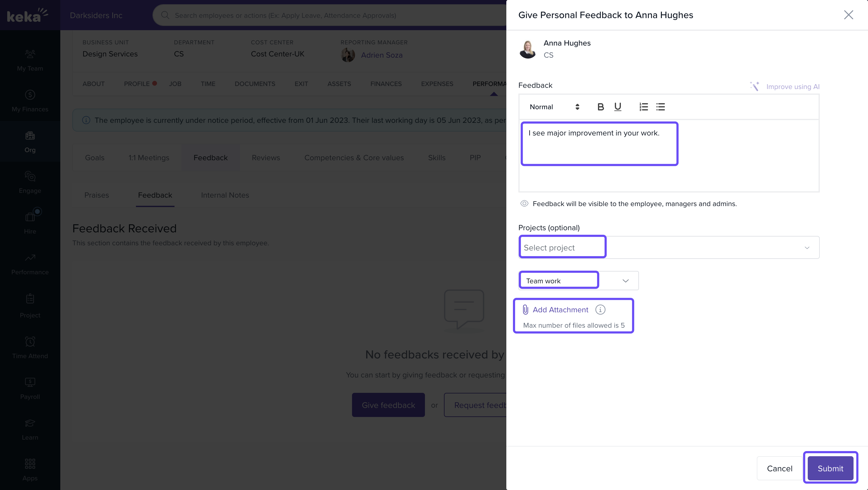Click the Improve using AI wand icon
The image size is (868, 490).
754,86
